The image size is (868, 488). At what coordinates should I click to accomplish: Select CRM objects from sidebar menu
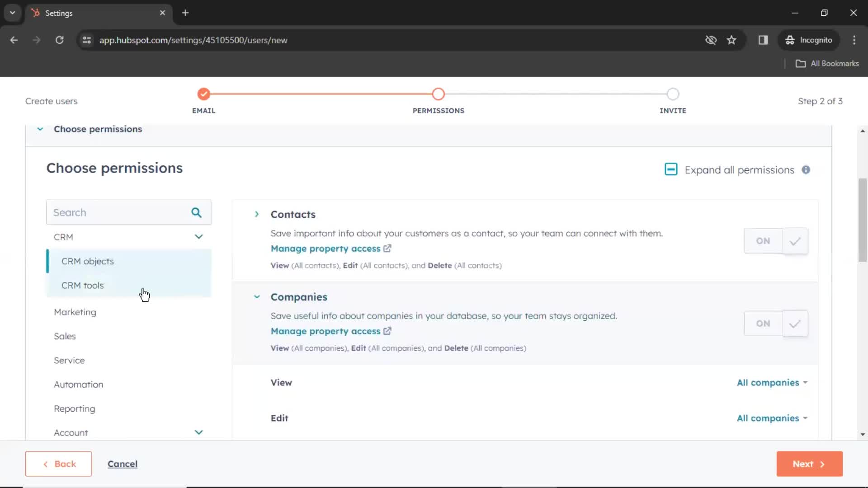coord(88,261)
